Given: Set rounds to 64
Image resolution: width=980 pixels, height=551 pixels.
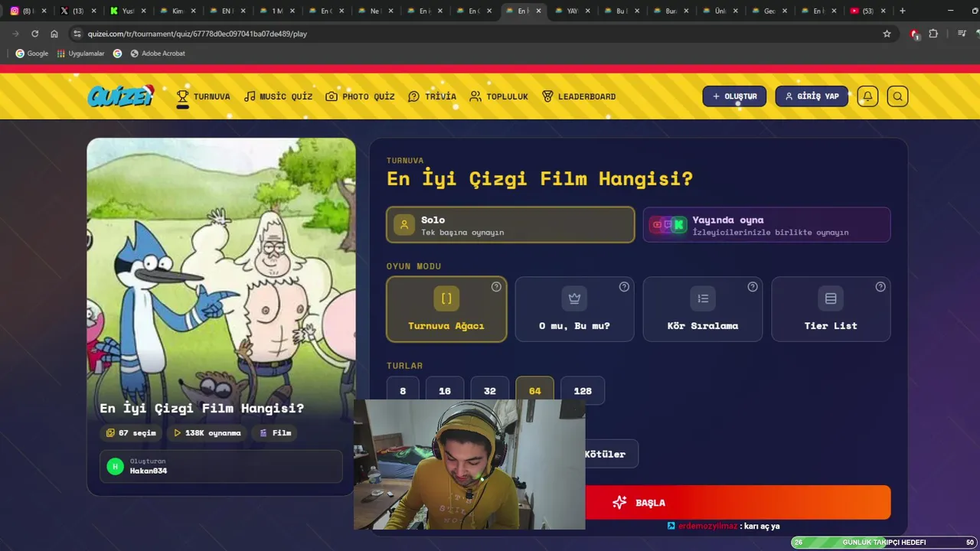Looking at the screenshot, I should click(534, 391).
